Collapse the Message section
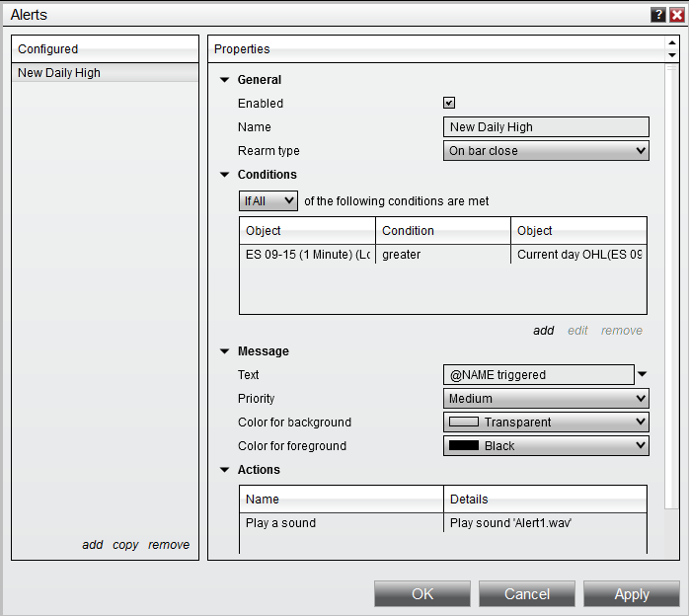 224,351
